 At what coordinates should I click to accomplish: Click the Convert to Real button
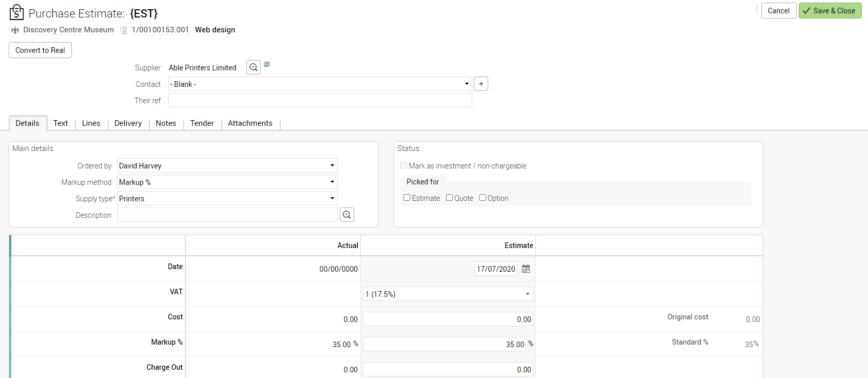pos(40,50)
